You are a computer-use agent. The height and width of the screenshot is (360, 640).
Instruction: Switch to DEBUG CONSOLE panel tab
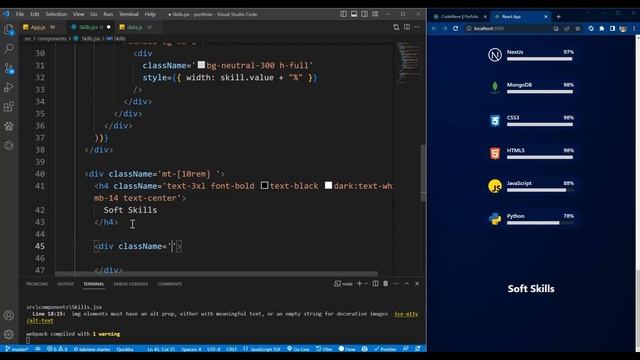click(x=131, y=284)
